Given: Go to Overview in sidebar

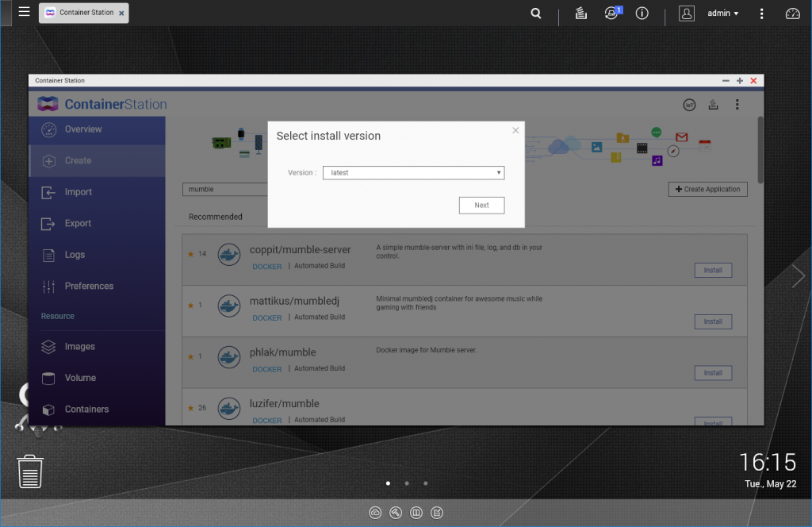Looking at the screenshot, I should click(97, 129).
